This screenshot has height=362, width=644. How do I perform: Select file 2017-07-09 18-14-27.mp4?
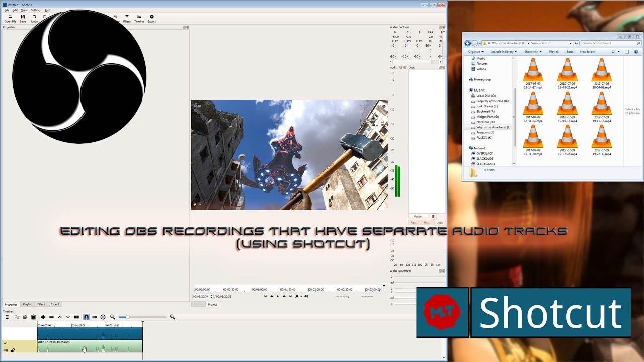point(533,73)
